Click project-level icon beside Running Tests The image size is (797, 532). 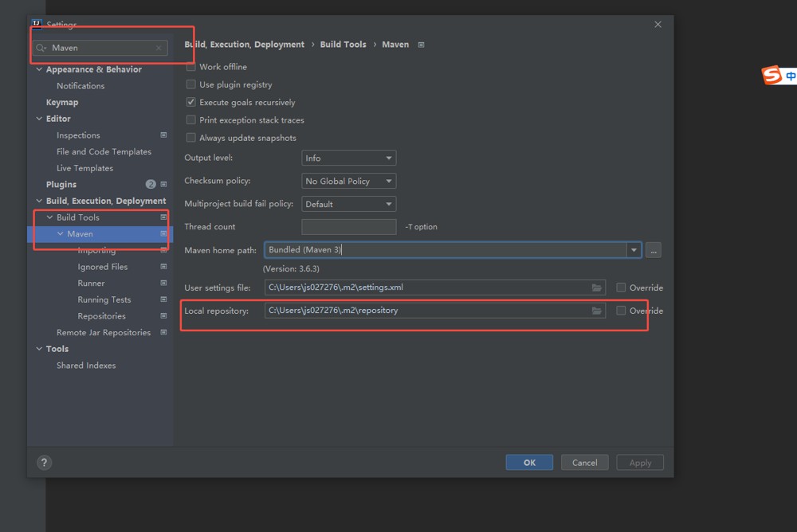(163, 299)
